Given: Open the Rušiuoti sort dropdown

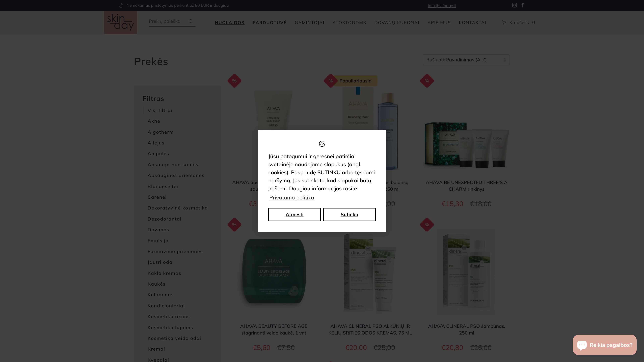Looking at the screenshot, I should [x=466, y=60].
